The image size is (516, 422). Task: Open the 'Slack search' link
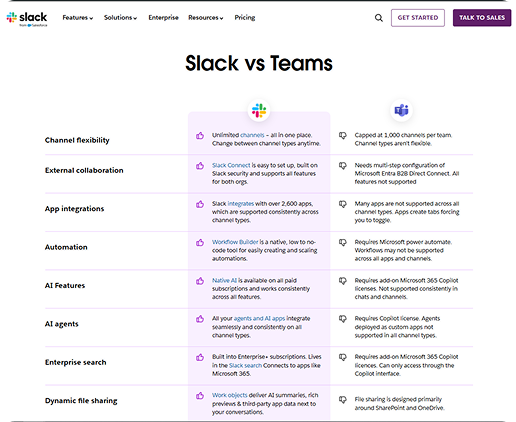click(245, 366)
